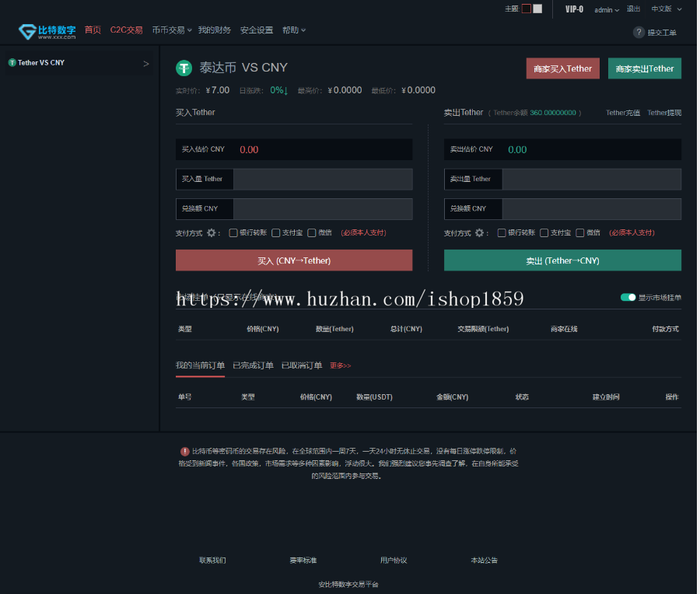Expand the 帮助 menu
Image resolution: width=700 pixels, height=594 pixels.
(294, 30)
